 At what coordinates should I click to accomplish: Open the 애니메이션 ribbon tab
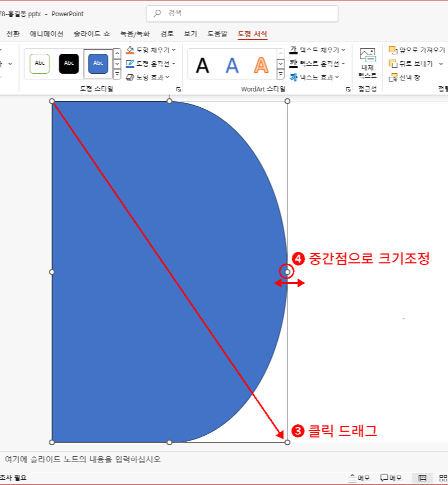46,34
